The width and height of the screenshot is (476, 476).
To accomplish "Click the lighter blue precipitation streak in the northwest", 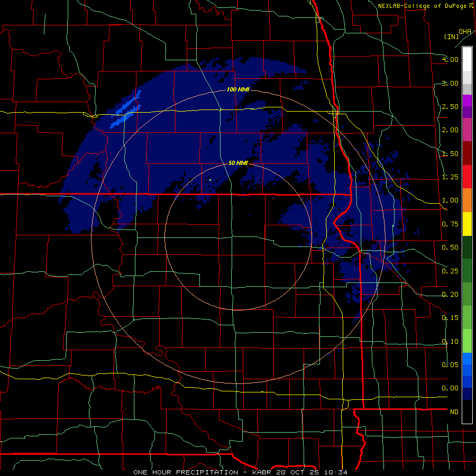I will (x=126, y=109).
